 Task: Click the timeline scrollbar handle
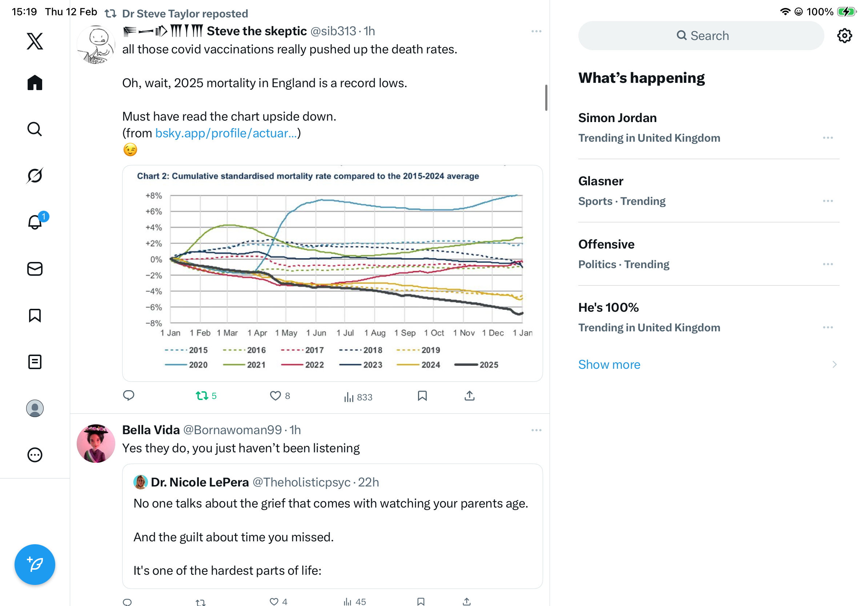tap(546, 97)
